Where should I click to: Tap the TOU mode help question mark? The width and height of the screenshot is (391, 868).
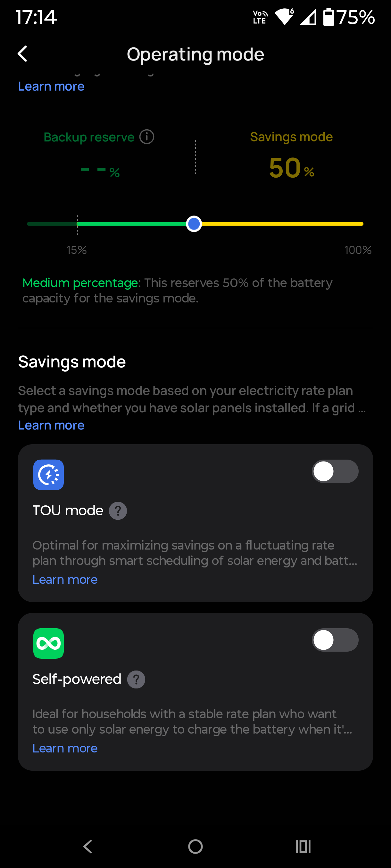click(118, 511)
